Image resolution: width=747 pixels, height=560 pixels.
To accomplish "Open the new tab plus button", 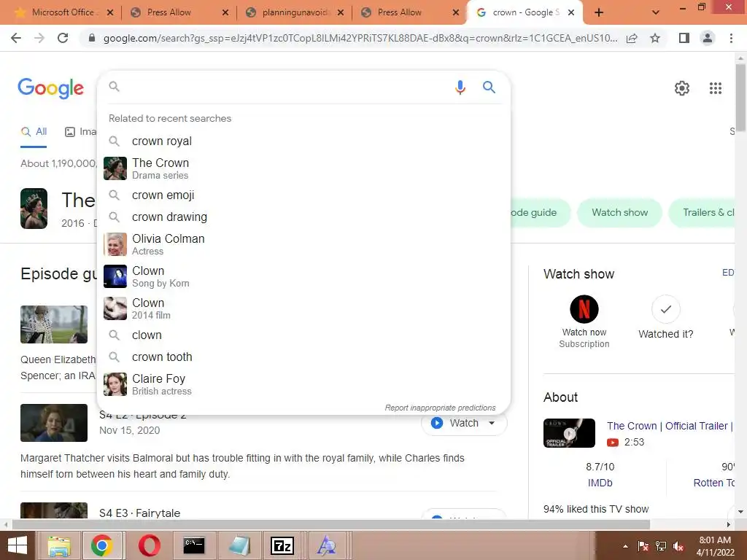I will point(599,13).
